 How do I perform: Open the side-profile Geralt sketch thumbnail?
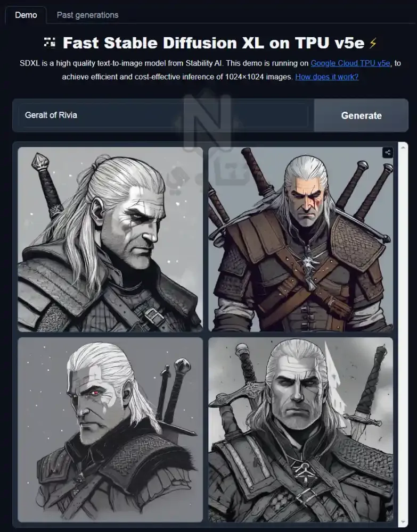(110, 239)
